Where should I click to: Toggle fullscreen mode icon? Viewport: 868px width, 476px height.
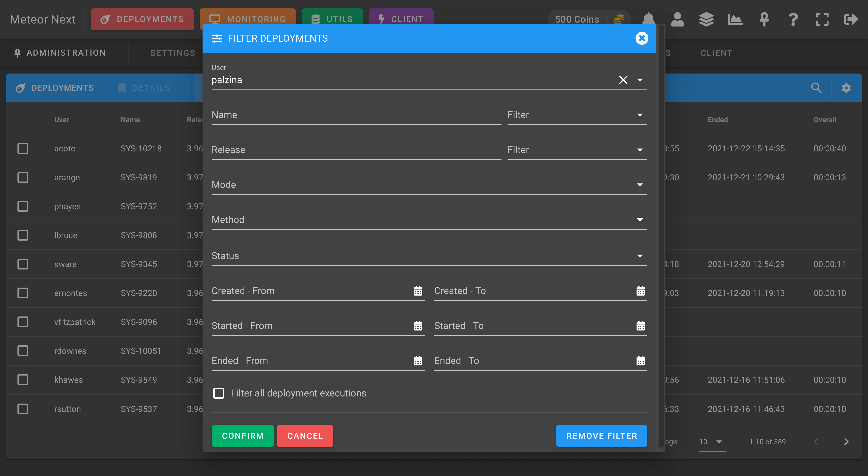(x=822, y=19)
